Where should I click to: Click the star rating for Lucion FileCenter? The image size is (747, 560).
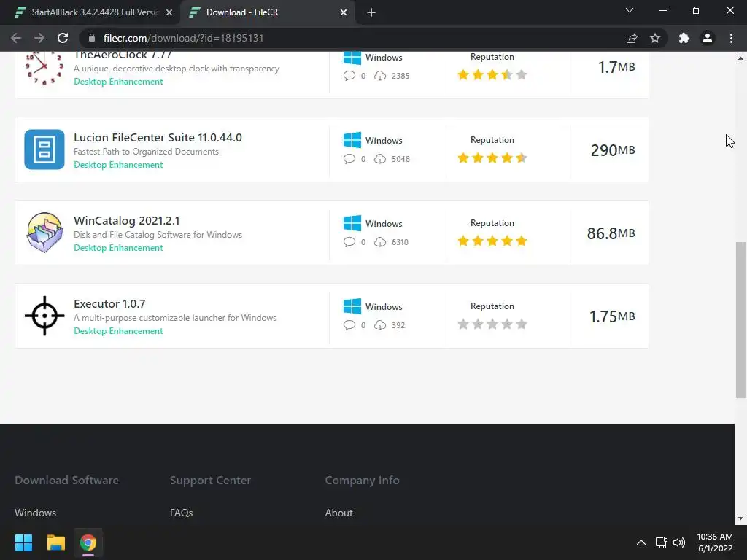click(x=492, y=157)
